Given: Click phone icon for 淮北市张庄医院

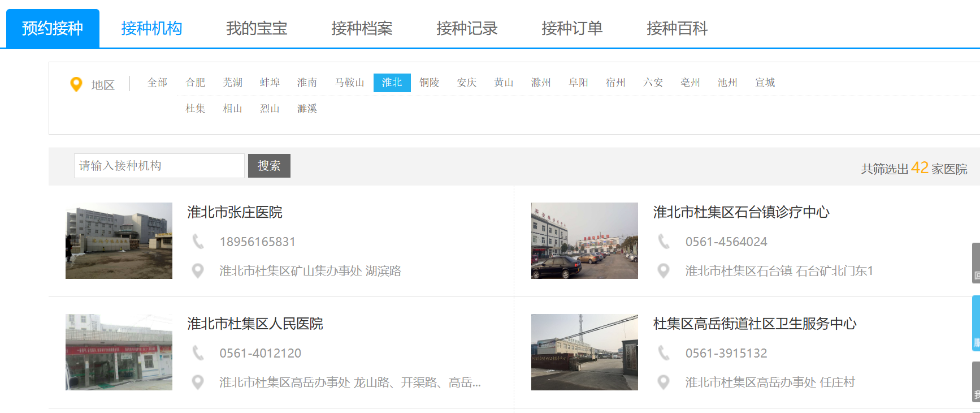Looking at the screenshot, I should tap(198, 242).
